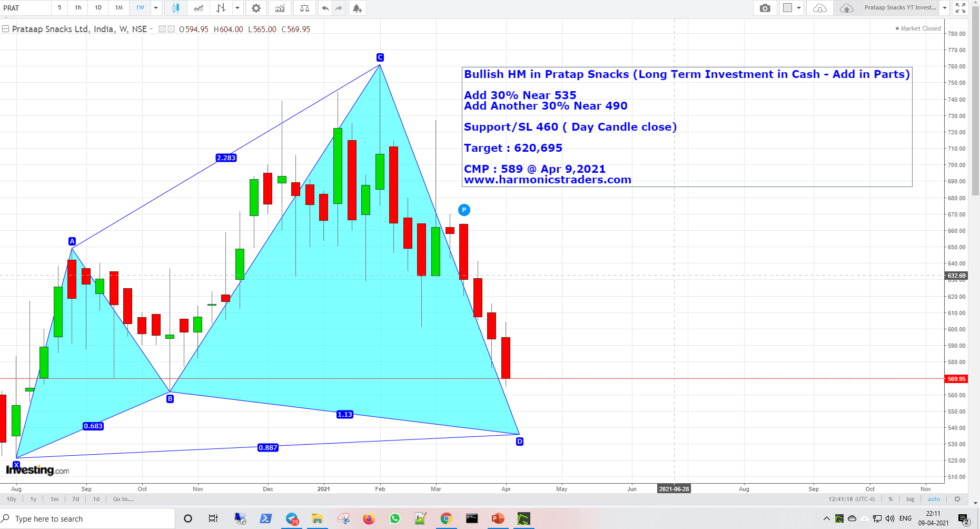The width and height of the screenshot is (980, 529).
Task: Click the Investing.com logo link
Action: (36, 470)
